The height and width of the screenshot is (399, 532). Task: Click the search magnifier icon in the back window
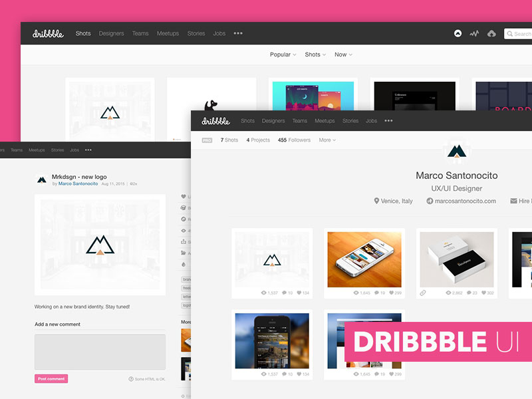pos(509,34)
